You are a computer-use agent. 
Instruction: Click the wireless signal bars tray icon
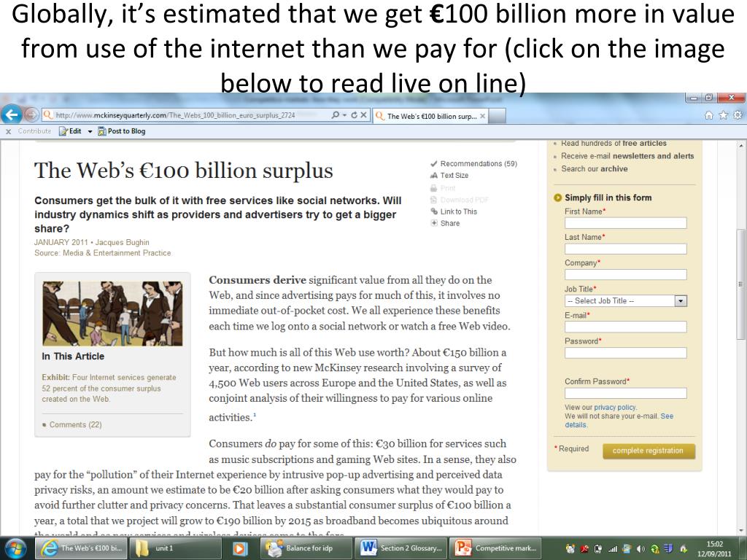[613, 548]
